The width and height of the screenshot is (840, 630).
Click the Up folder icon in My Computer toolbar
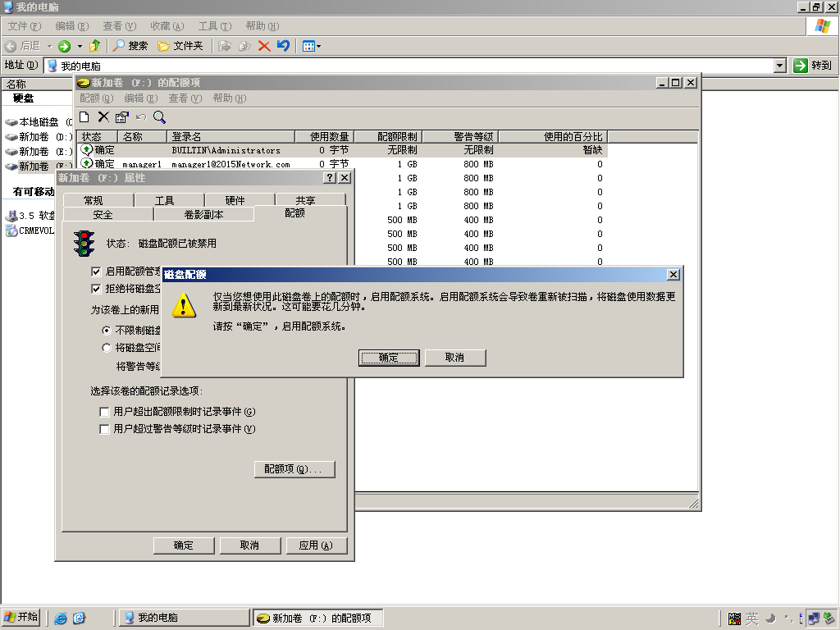pyautogui.click(x=95, y=46)
